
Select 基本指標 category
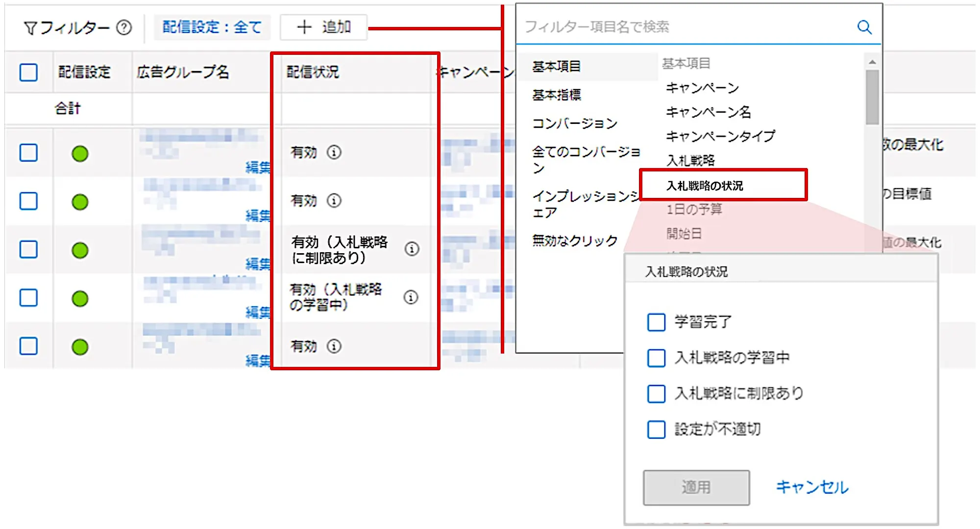[557, 95]
